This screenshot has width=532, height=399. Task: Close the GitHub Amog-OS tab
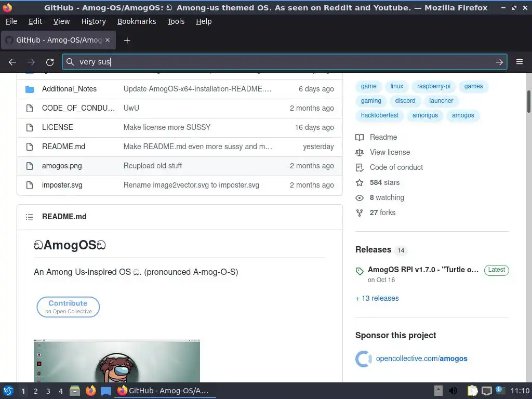[108, 40]
